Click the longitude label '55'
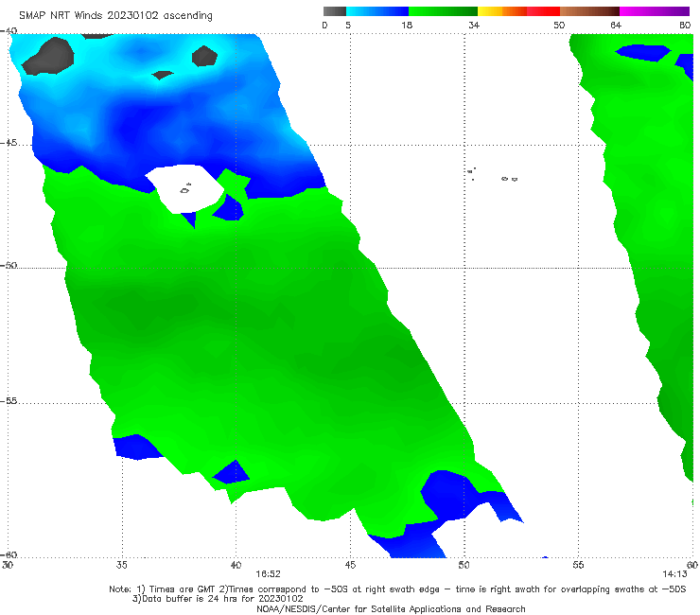 point(578,565)
